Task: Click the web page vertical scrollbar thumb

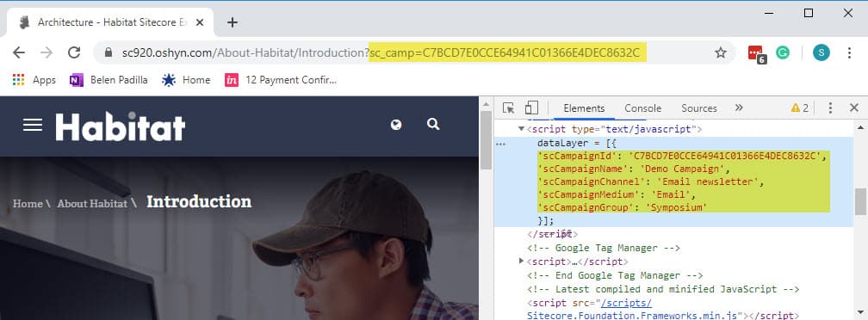Action: [486, 140]
